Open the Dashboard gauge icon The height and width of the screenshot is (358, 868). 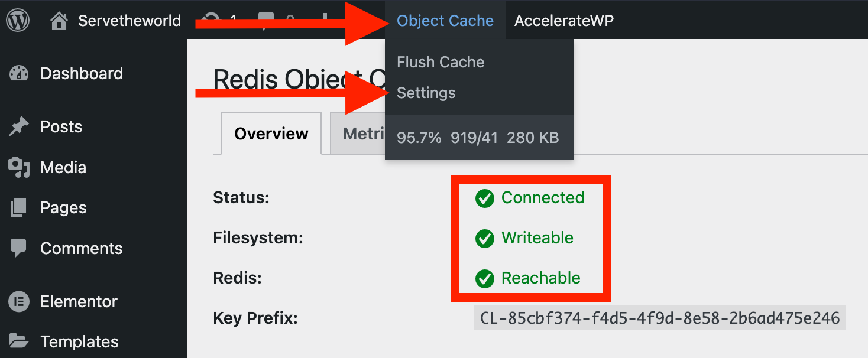(18, 74)
